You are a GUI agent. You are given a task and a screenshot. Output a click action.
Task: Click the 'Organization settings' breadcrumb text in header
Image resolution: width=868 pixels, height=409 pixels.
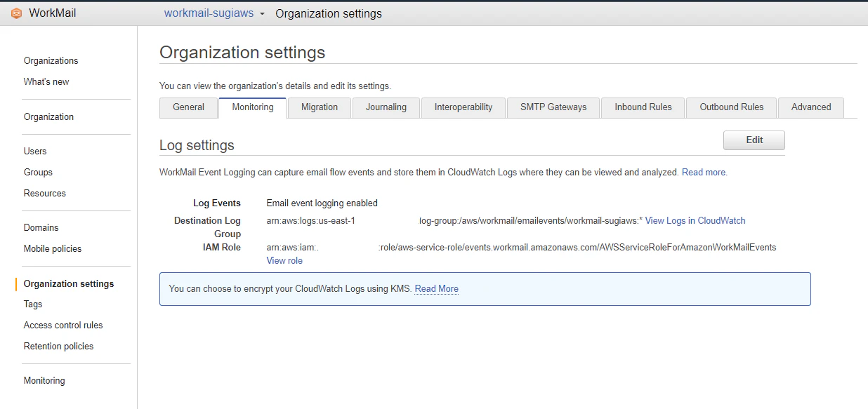click(329, 14)
